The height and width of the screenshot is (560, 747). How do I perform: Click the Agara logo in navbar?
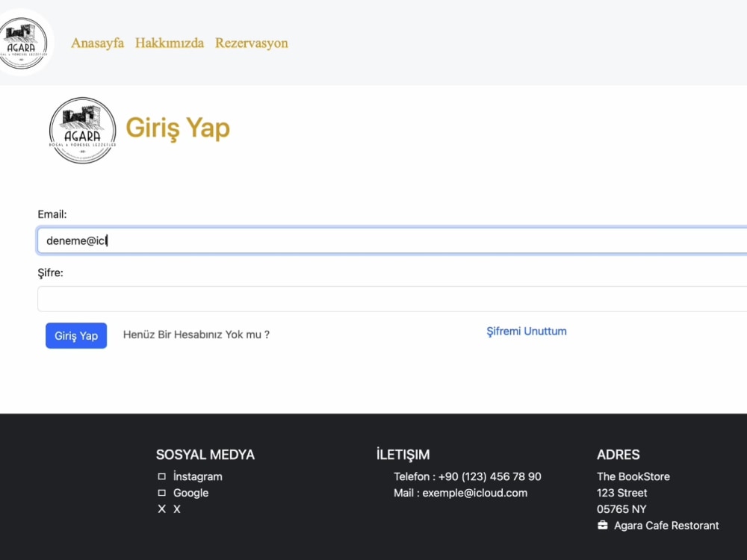pos(23,43)
